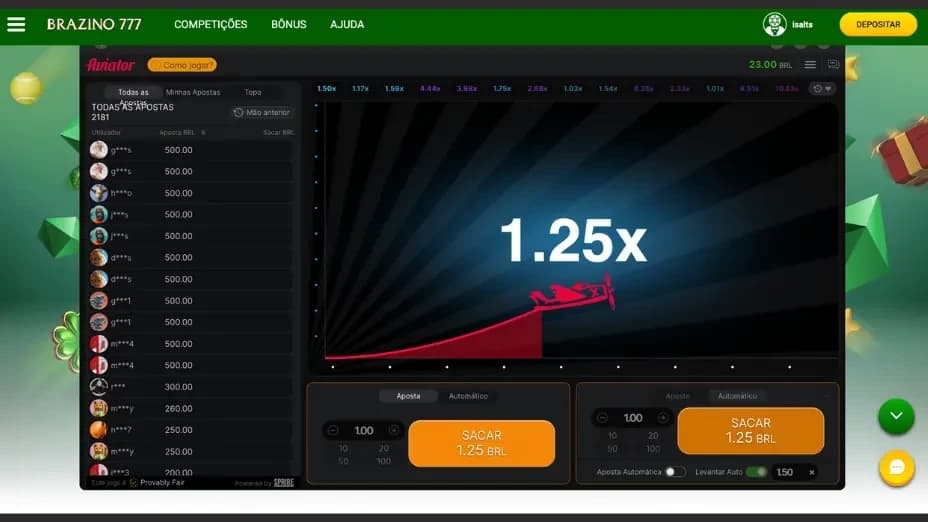Image resolution: width=928 pixels, height=522 pixels.
Task: Toggle the Aposta Automática switch
Action: (x=675, y=472)
